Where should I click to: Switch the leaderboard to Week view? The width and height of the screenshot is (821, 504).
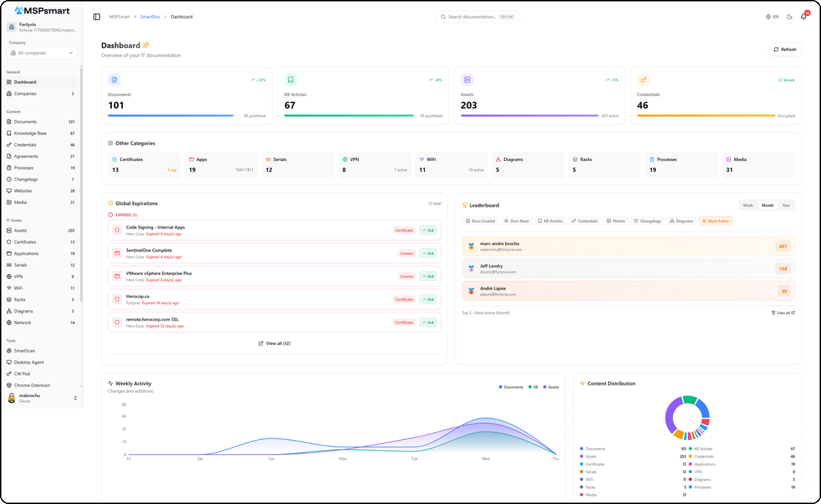747,205
